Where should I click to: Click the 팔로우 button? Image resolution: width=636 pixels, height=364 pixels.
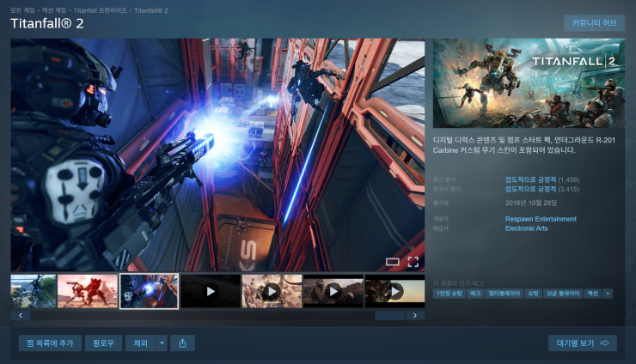tap(103, 343)
